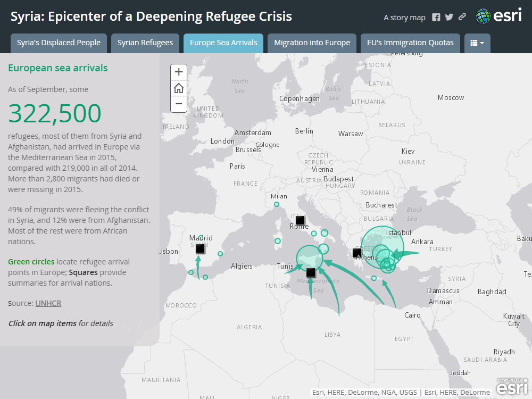Zoom out of the map
The width and height of the screenshot is (532, 399).
[179, 104]
